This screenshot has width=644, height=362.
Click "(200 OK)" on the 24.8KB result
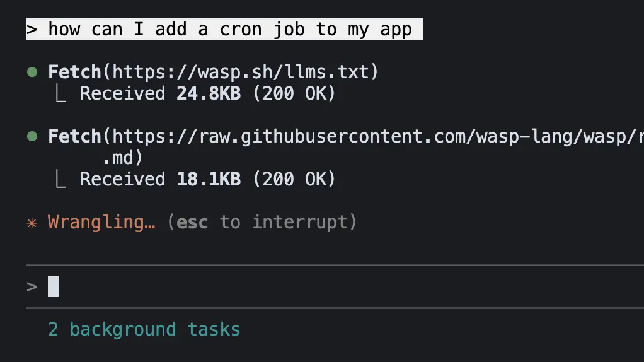pyautogui.click(x=294, y=94)
